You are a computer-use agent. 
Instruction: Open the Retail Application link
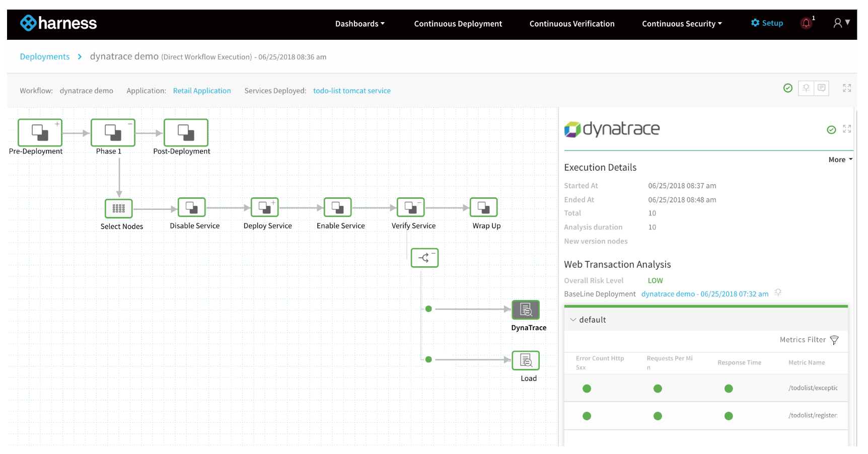pos(202,91)
